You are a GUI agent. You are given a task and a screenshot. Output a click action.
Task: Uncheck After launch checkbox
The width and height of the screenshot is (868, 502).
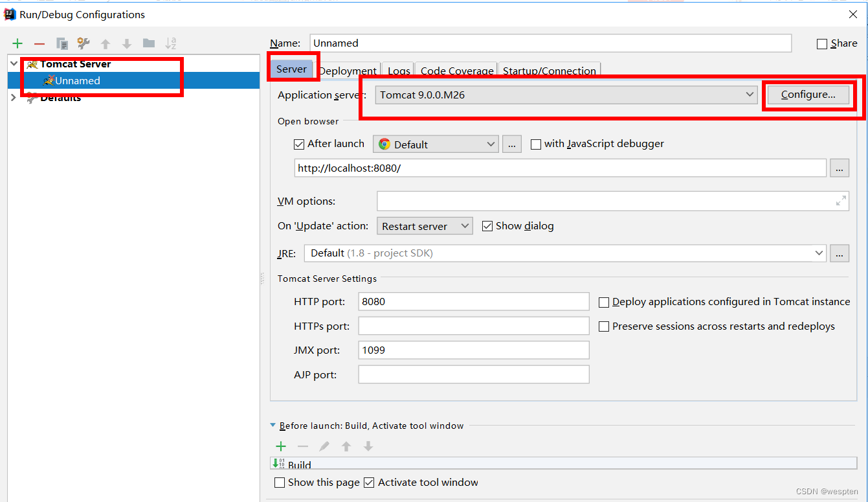point(299,144)
